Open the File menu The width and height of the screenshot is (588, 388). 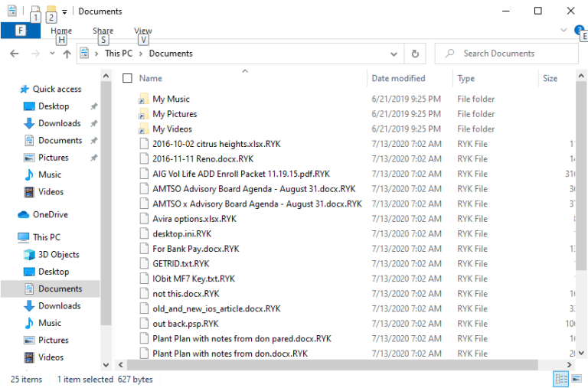(x=20, y=31)
